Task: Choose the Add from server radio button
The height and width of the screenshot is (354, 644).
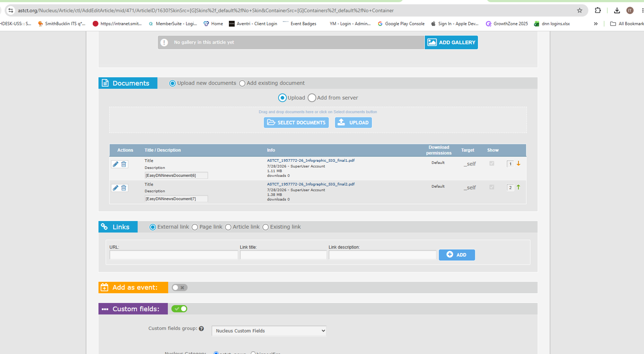Action: tap(312, 98)
